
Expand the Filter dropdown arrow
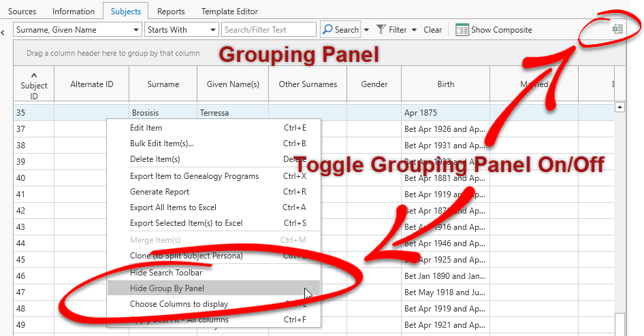click(x=414, y=30)
